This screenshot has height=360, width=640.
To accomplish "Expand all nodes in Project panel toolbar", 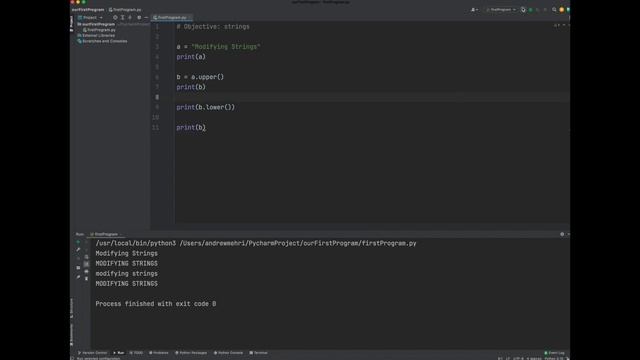I will (x=122, y=18).
